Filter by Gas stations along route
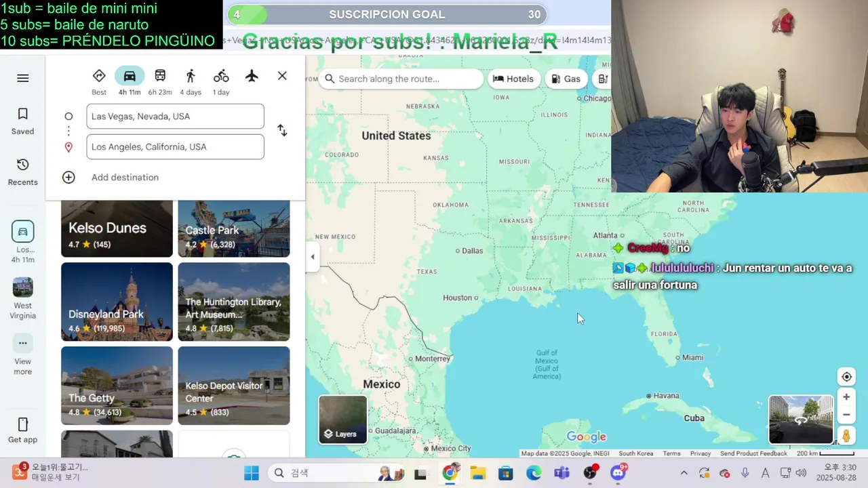 coord(566,79)
